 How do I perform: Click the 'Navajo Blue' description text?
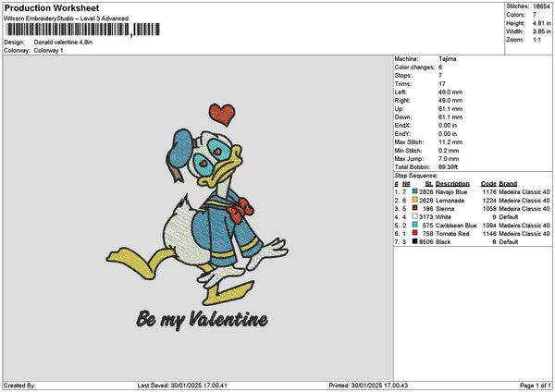click(451, 192)
